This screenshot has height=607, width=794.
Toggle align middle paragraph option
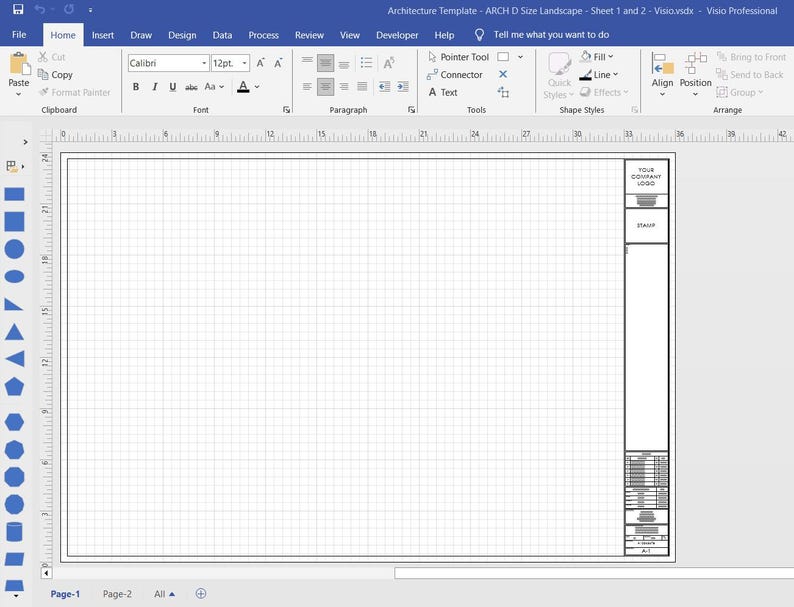coord(325,63)
